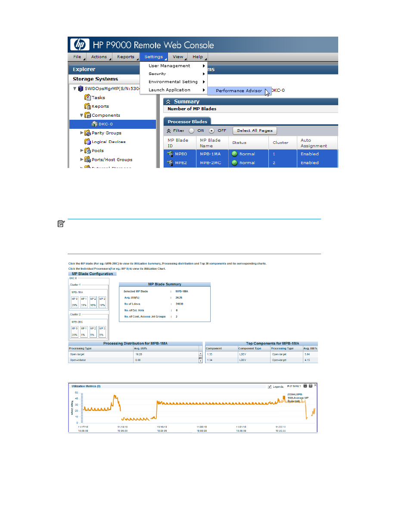The width and height of the screenshot is (411, 532).
Task: Click the Parity Groups icon
Action: (88, 133)
